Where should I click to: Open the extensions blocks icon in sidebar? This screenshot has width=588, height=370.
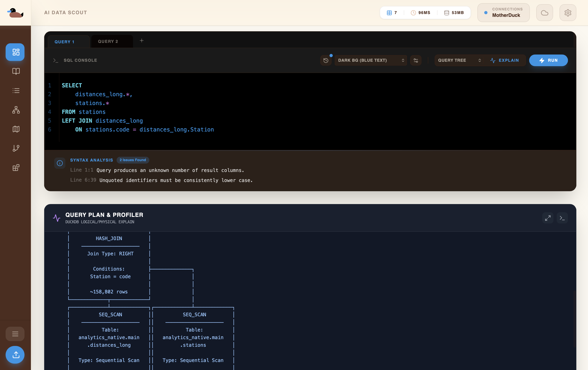[15, 168]
